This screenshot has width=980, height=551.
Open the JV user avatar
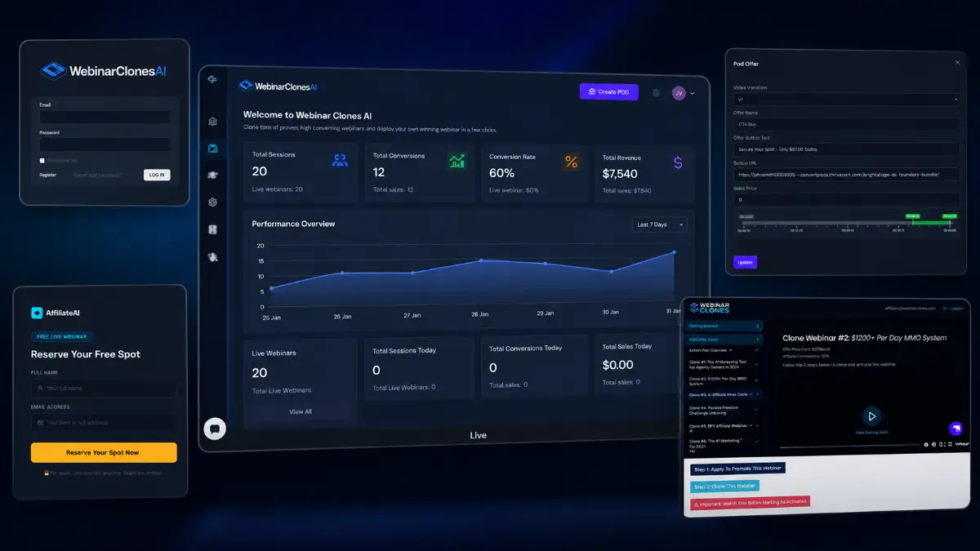pos(679,93)
